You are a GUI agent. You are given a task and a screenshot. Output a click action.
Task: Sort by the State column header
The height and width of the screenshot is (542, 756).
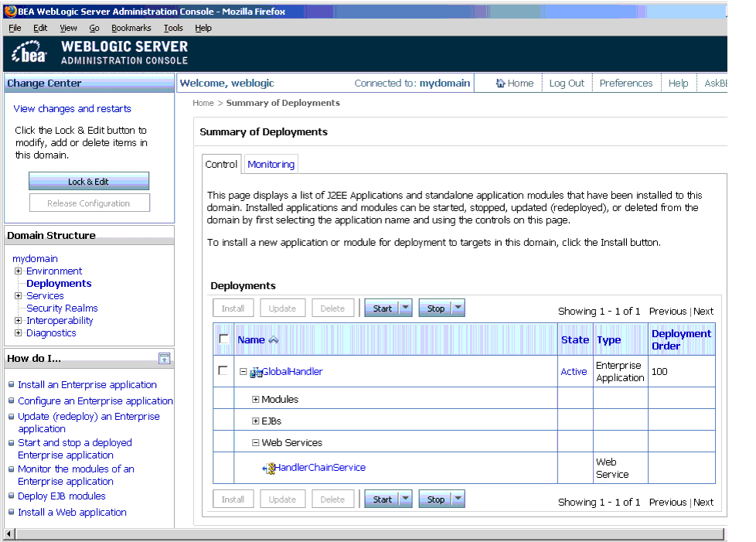574,339
